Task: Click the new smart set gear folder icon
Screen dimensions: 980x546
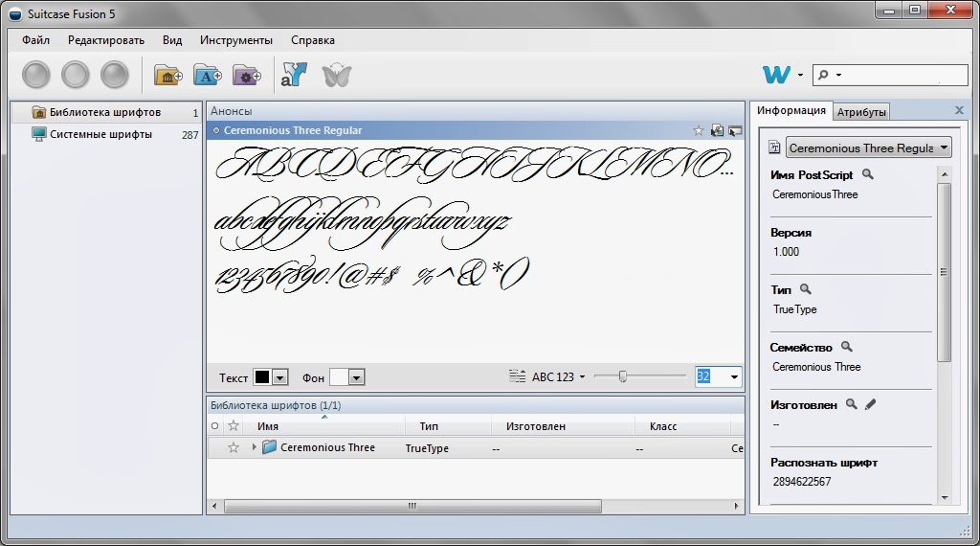Action: (247, 76)
